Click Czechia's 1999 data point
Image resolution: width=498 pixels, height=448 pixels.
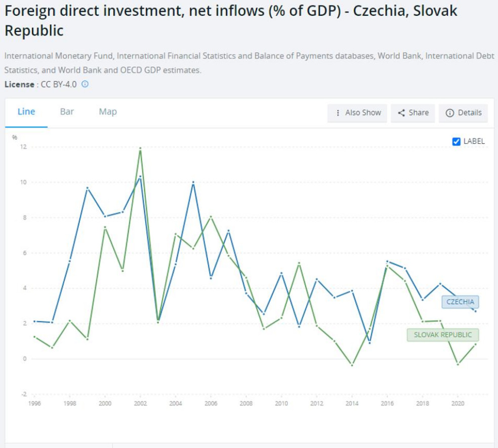(87, 188)
